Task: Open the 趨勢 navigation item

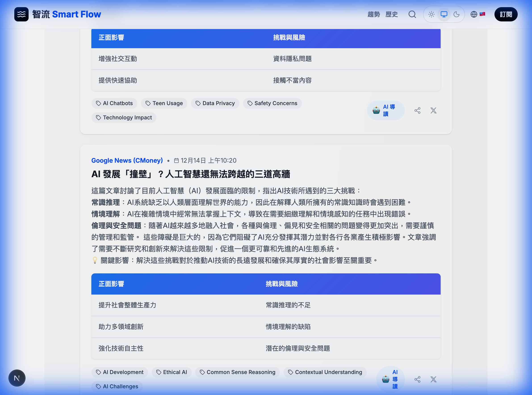Action: (374, 14)
